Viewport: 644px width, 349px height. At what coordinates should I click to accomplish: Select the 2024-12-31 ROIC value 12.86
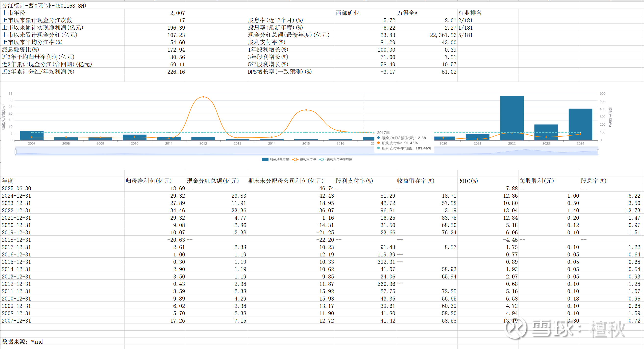(488, 195)
